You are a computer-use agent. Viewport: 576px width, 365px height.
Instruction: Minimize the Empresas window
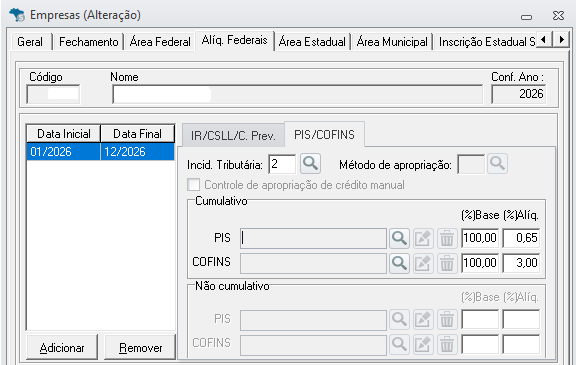click(x=526, y=17)
